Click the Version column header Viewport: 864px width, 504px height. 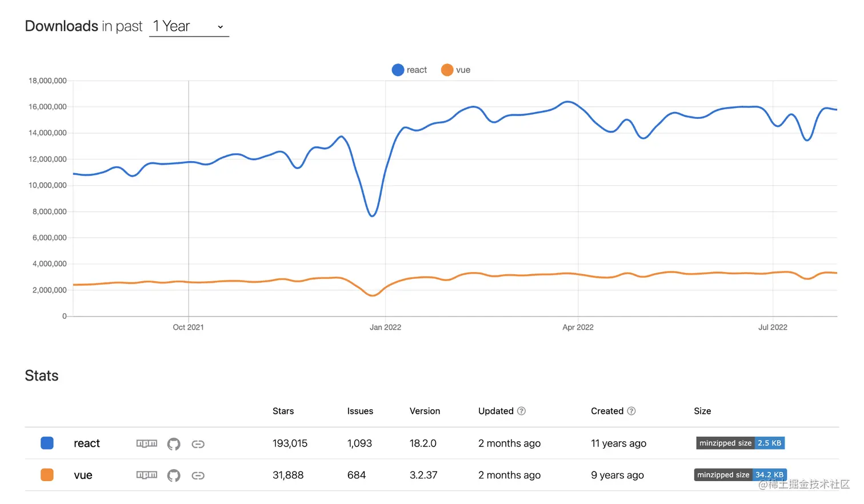pos(425,411)
